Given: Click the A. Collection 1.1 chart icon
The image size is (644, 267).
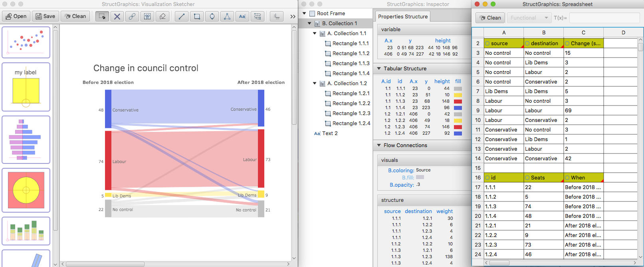Looking at the screenshot, I should click(x=323, y=33).
